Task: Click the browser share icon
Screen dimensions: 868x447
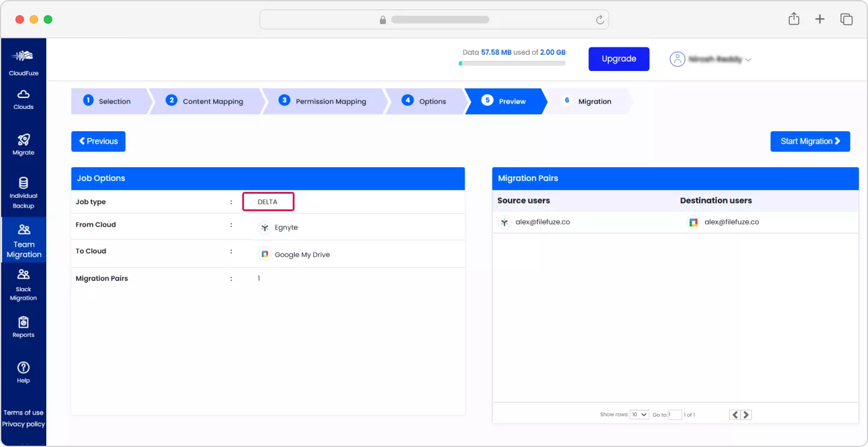Action: 794,19
